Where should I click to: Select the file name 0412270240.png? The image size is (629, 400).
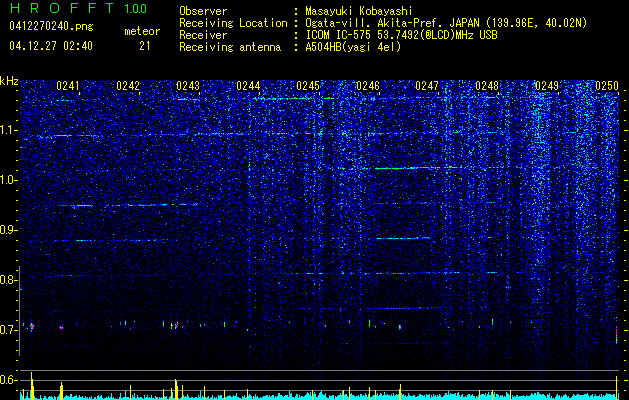(x=51, y=27)
